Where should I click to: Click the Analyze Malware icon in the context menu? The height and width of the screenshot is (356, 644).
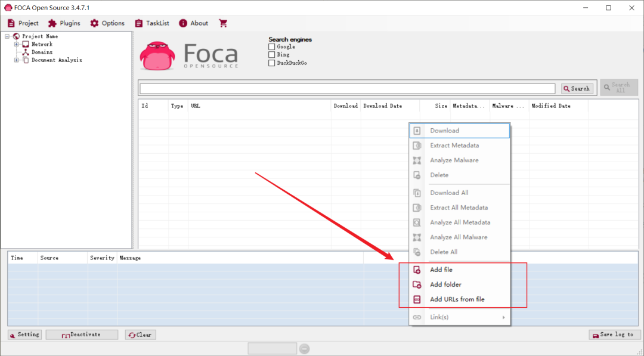coord(417,160)
